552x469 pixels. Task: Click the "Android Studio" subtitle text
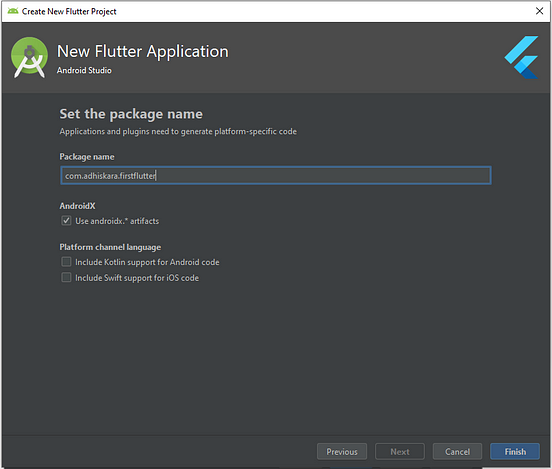coord(84,70)
